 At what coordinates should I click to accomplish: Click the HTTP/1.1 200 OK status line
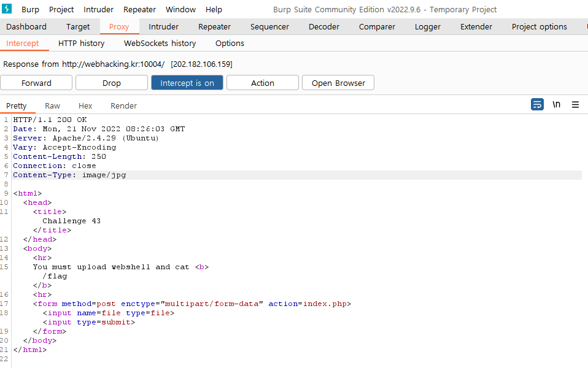pyautogui.click(x=50, y=120)
